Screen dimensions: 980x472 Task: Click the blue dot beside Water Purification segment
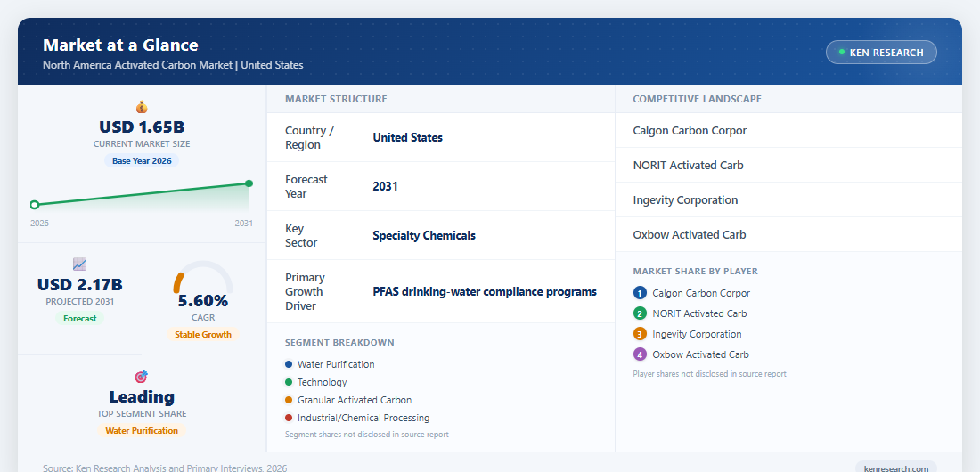coord(288,364)
